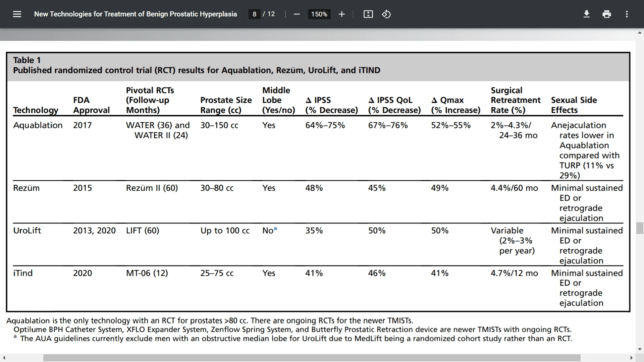Image resolution: width=644 pixels, height=362 pixels.
Task: Click the '2013, 2020' approval cell
Action: [x=94, y=230]
